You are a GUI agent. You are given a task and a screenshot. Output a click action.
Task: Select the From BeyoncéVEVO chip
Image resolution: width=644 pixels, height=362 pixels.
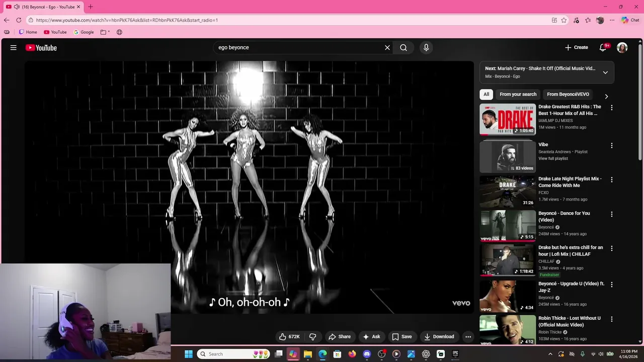[568, 95]
